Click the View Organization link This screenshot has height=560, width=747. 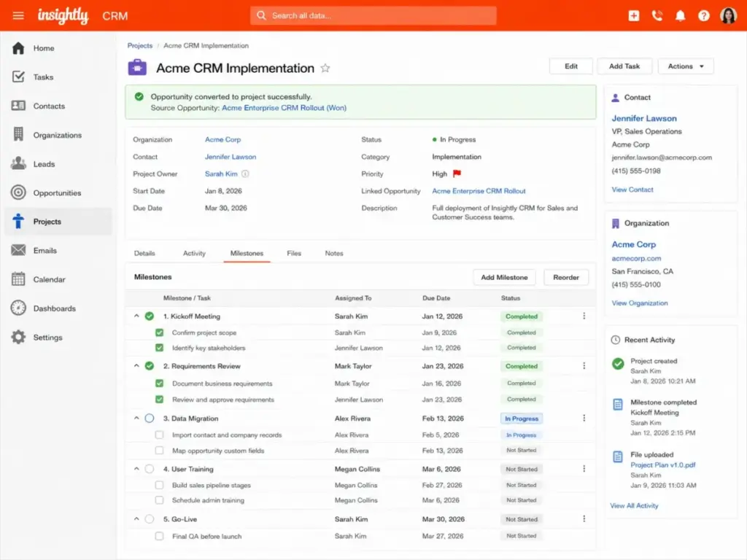tap(639, 303)
